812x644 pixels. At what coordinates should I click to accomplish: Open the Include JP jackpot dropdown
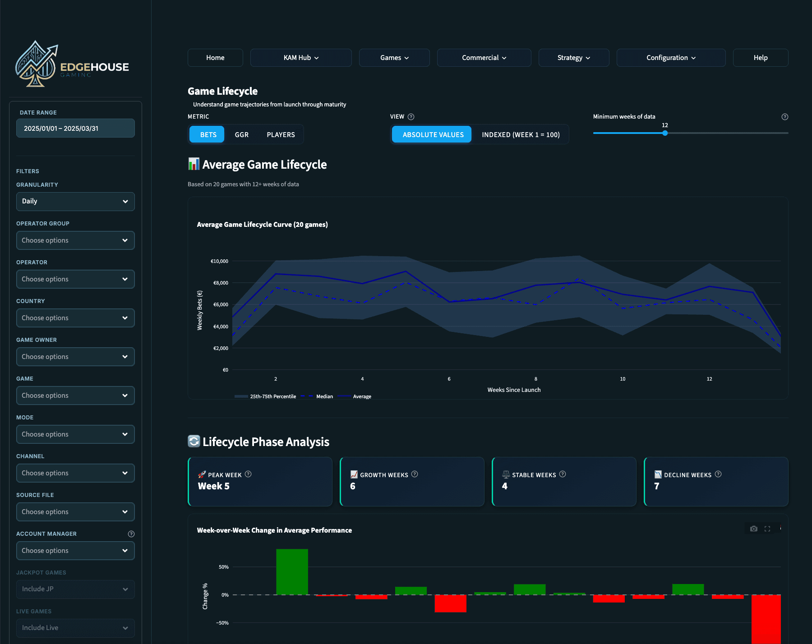coord(75,589)
